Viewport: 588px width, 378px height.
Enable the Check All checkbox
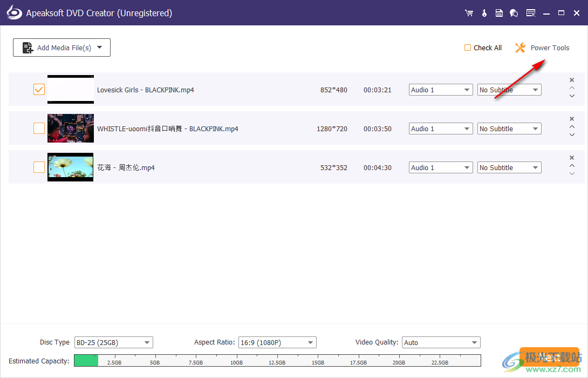pyautogui.click(x=468, y=48)
